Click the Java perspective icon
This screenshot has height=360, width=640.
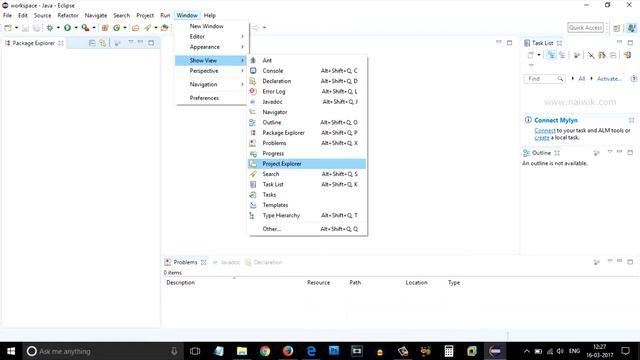pyautogui.click(x=631, y=28)
